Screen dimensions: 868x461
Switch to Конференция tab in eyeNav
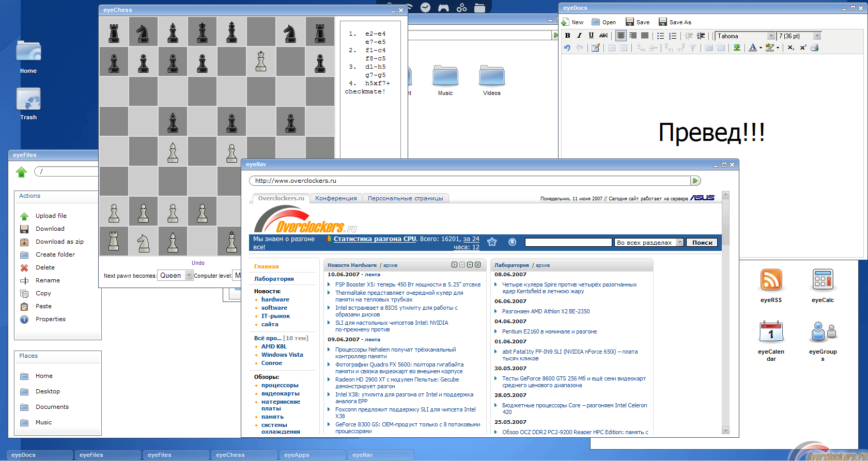tap(336, 198)
